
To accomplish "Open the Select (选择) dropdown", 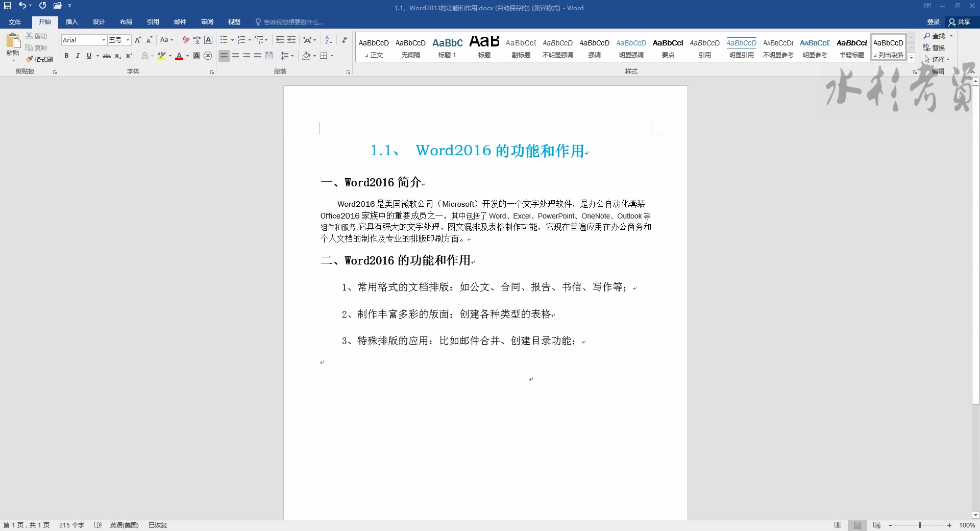I will pos(937,59).
